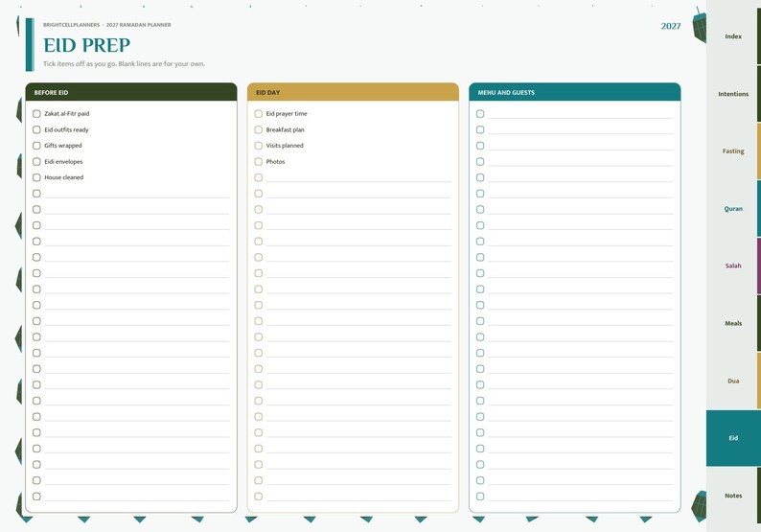
Task: Tick the Zakat al-Fitr paid checkbox
Action: 36,113
